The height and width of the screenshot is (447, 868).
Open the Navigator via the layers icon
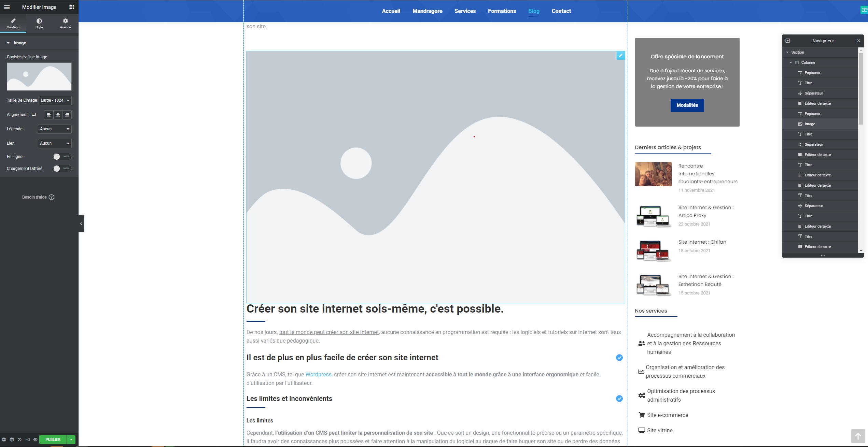12,439
